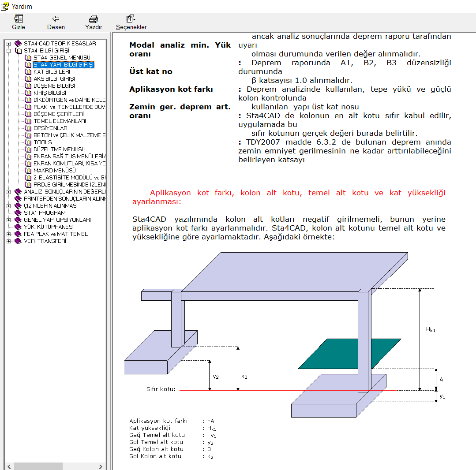
Task: Click the right arrow of the horizontal scrollbar
Action: coord(101,466)
